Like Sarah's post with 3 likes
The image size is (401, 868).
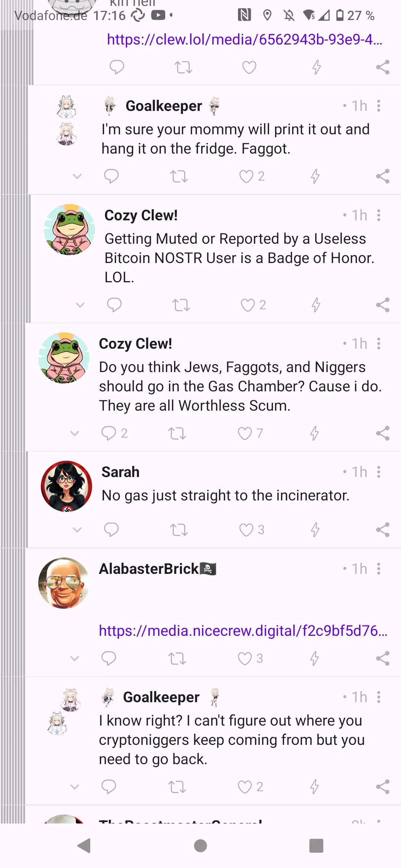point(246,530)
